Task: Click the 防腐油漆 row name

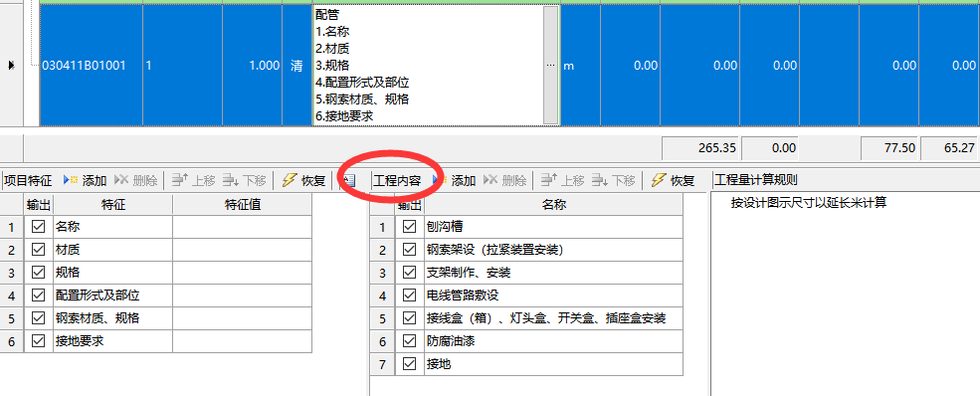Action: pyautogui.click(x=450, y=341)
